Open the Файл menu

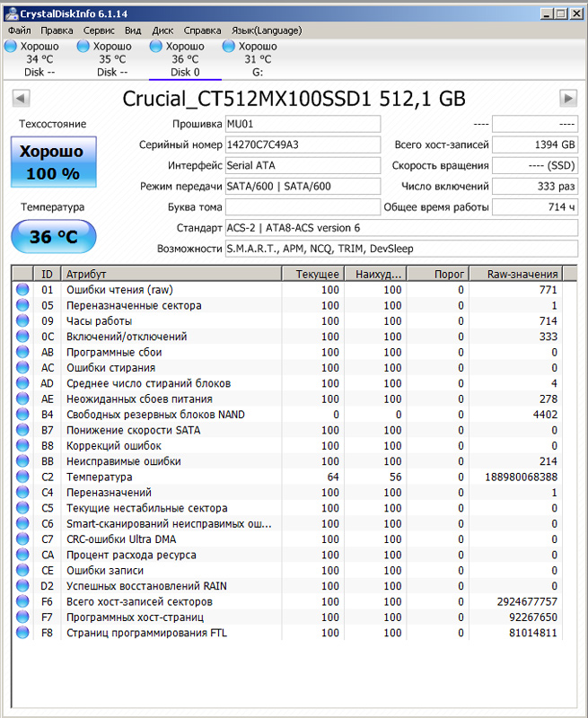(x=19, y=31)
